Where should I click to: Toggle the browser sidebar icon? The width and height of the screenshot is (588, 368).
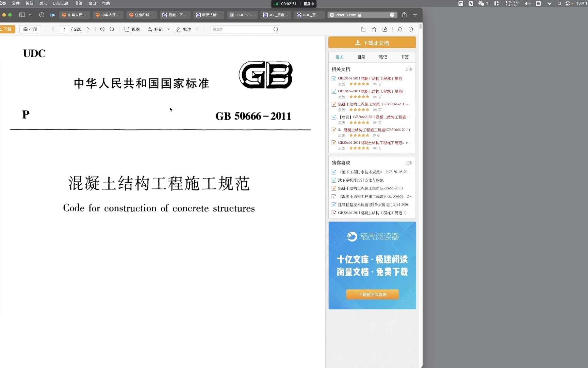coord(22,15)
